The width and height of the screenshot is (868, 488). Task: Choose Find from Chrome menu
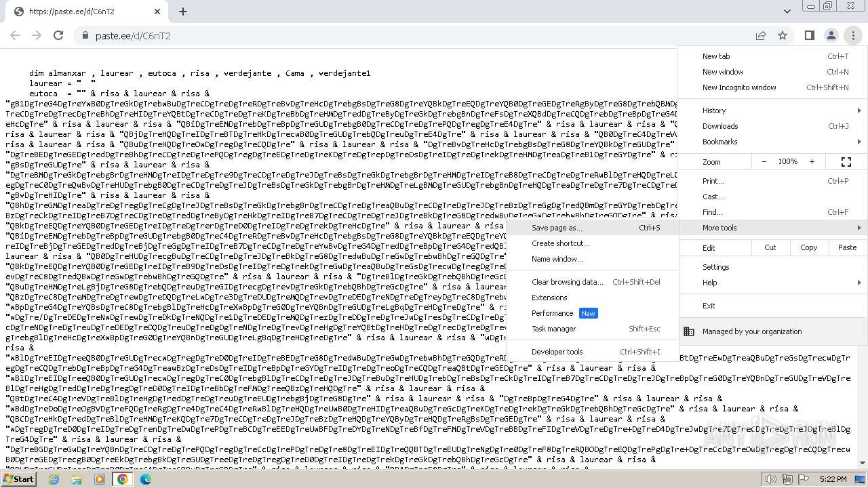click(772, 212)
